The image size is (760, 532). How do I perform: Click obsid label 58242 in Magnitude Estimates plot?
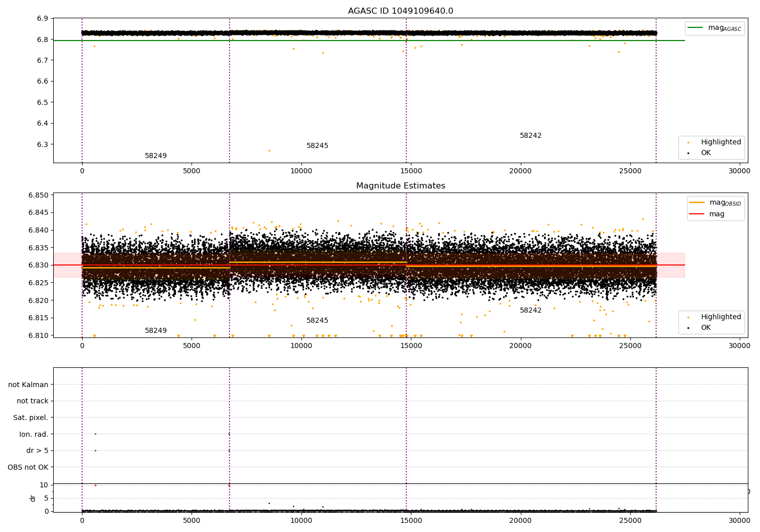[x=530, y=311]
